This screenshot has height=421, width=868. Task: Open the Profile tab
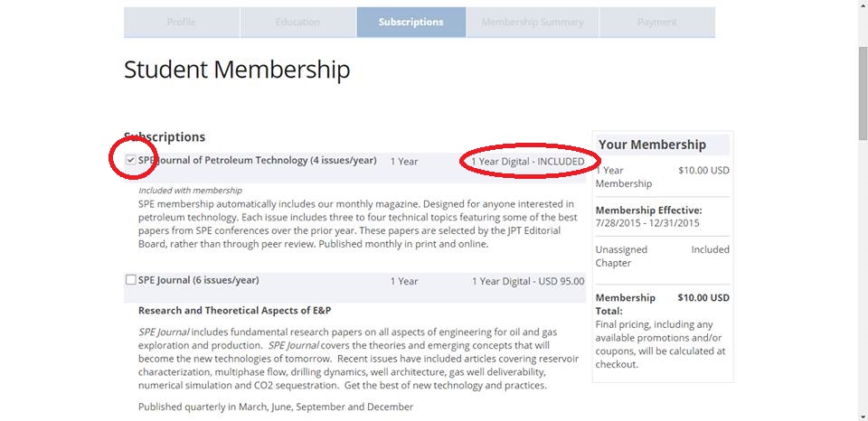(181, 23)
